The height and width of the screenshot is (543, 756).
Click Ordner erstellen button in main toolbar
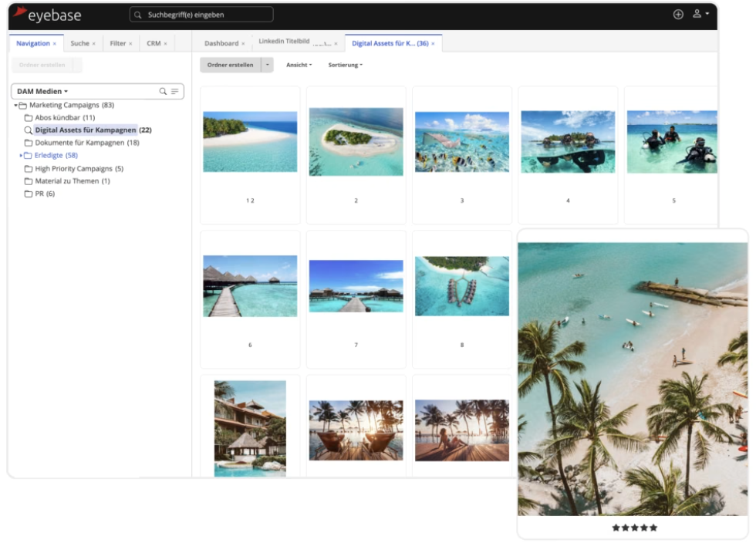[231, 65]
